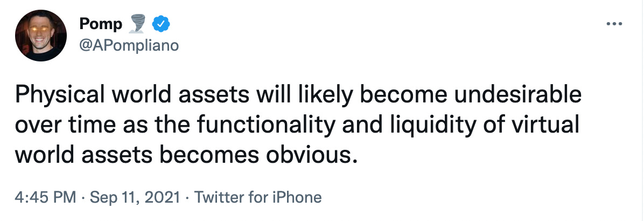Image resolution: width=644 pixels, height=221 pixels.
Task: Open Pomp's profile picture
Action: pos(41,36)
